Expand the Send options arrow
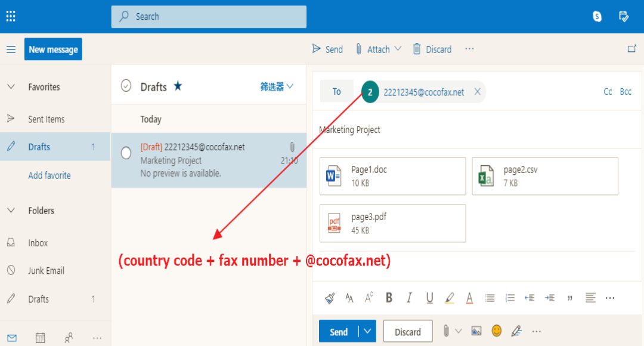 (x=367, y=331)
